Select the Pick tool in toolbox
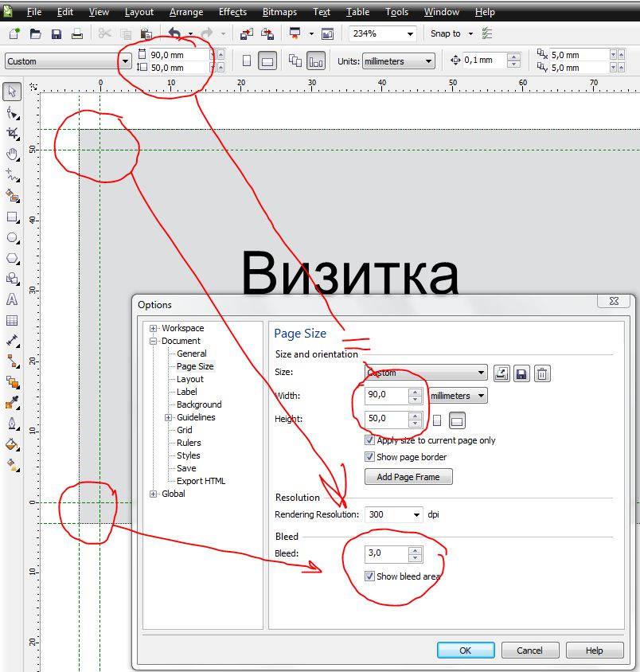Image resolution: width=640 pixels, height=672 pixels. click(x=12, y=92)
